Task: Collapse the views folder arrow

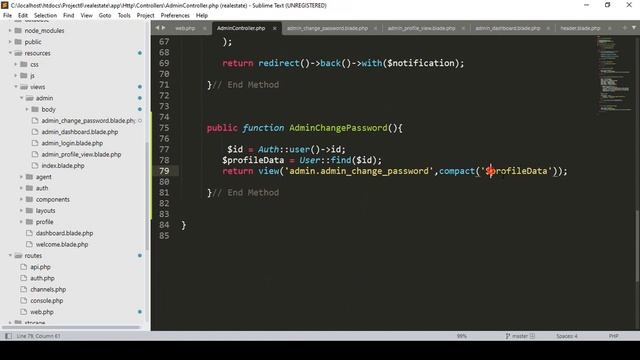Action: tap(16, 87)
